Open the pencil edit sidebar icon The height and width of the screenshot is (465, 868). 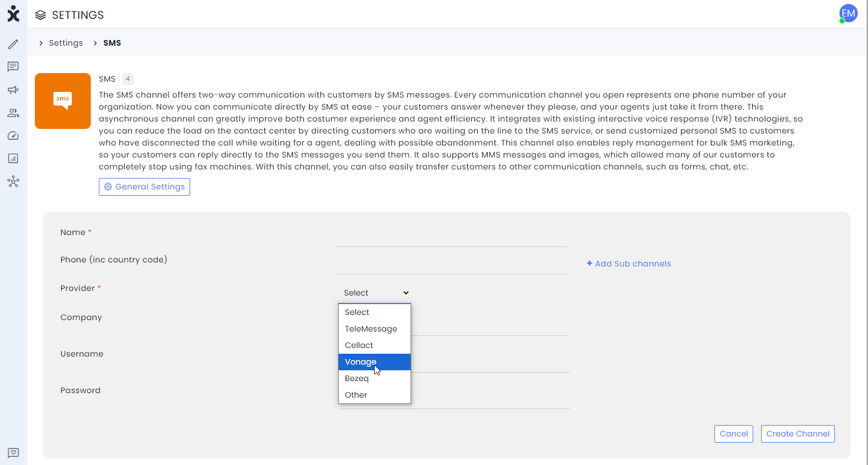13,44
